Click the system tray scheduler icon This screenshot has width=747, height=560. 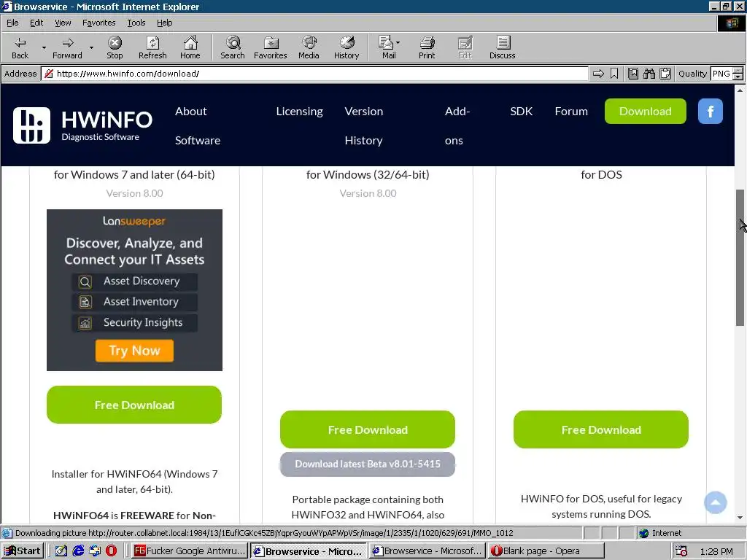click(681, 551)
